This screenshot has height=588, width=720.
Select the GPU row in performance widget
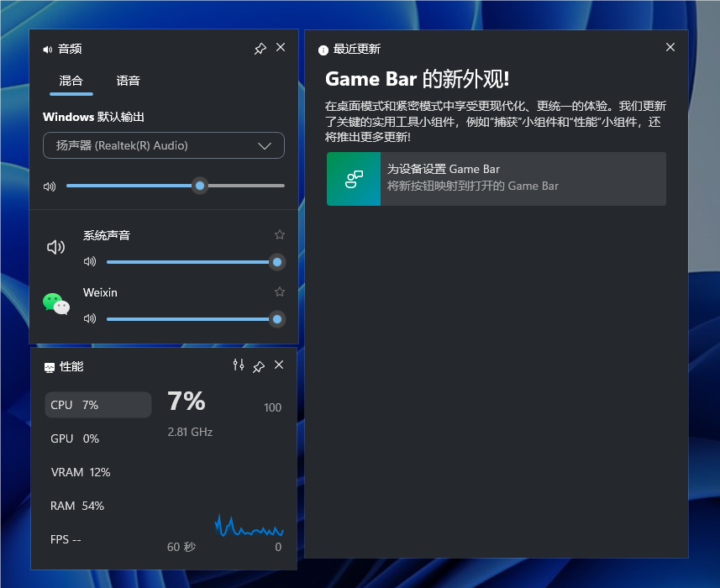click(98, 438)
